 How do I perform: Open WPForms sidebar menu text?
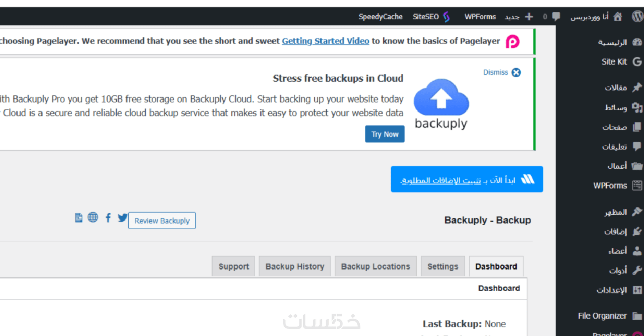[x=610, y=186]
